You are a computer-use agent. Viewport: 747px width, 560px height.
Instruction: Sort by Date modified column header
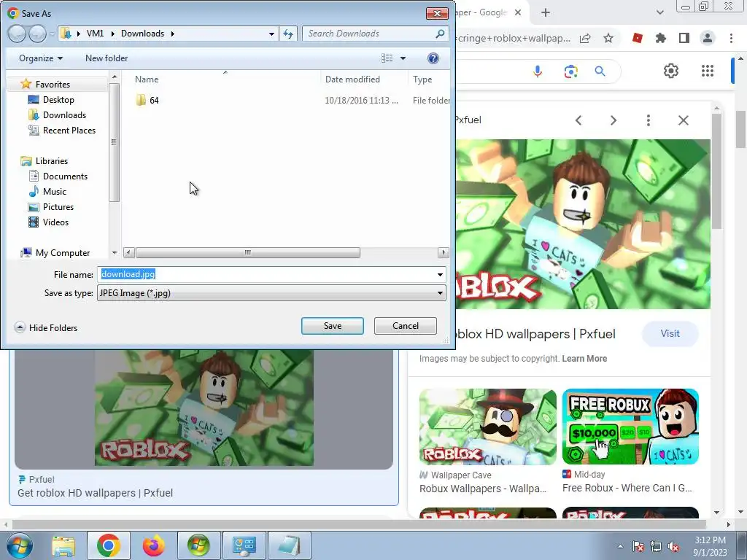352,79
